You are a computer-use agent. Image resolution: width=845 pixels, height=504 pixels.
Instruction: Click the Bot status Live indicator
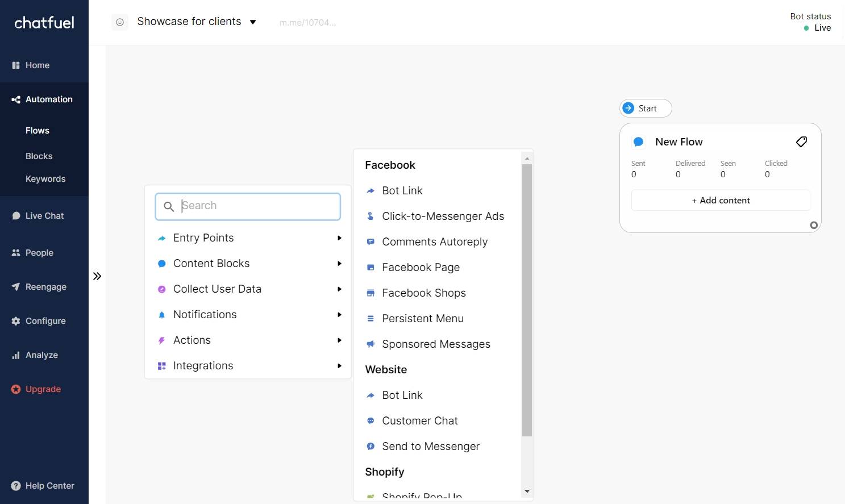pyautogui.click(x=817, y=28)
